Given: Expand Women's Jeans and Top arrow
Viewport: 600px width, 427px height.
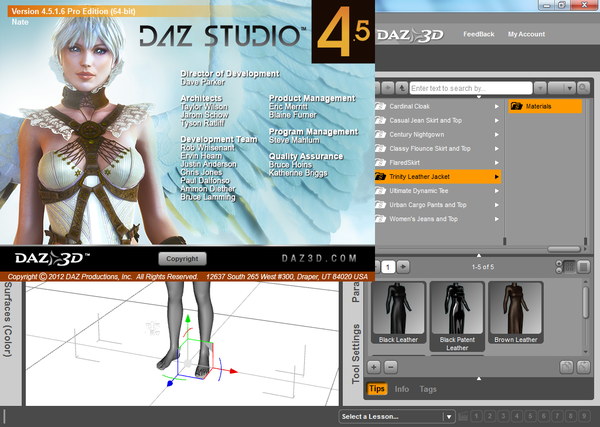Looking at the screenshot, I should pyautogui.click(x=496, y=219).
